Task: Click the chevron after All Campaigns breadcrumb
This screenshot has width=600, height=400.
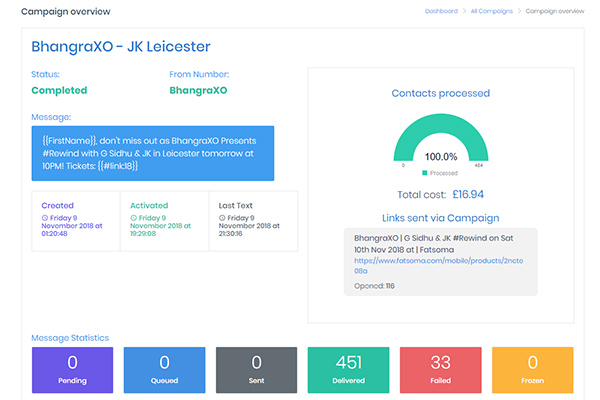Action: 519,11
